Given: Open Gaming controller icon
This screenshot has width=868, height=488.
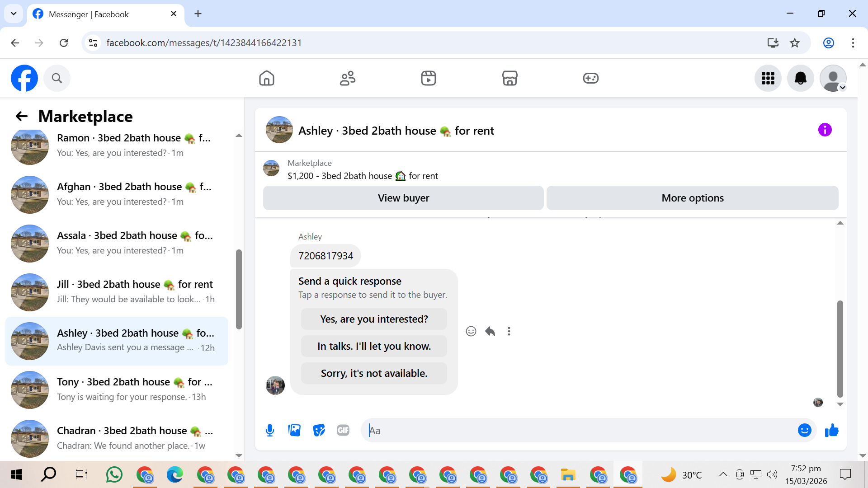Looking at the screenshot, I should 590,78.
